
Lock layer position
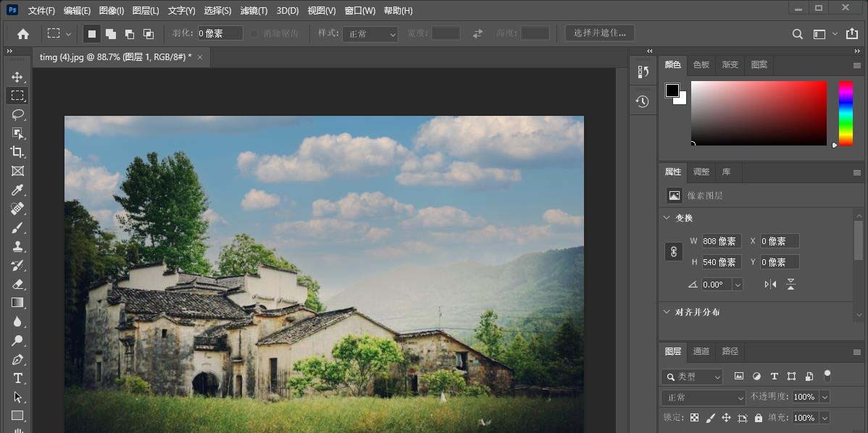[726, 418]
